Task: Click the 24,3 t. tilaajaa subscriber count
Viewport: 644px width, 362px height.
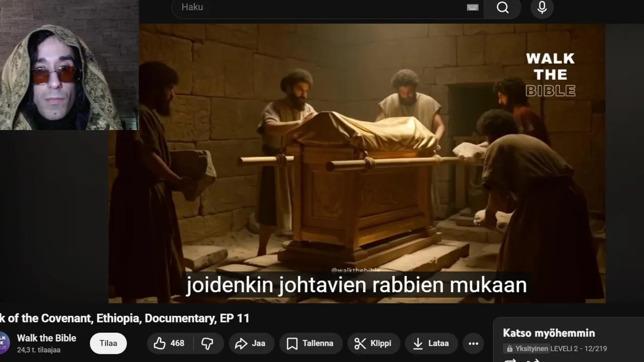Action: click(x=39, y=349)
